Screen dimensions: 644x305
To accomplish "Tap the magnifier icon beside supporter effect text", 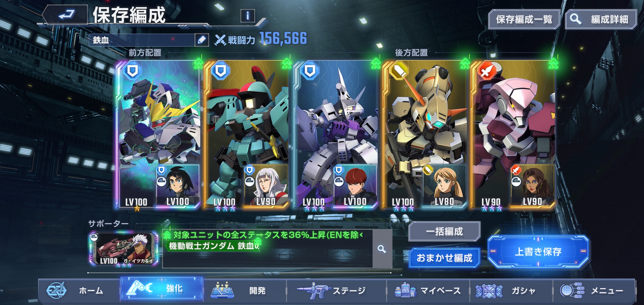I will (382, 249).
